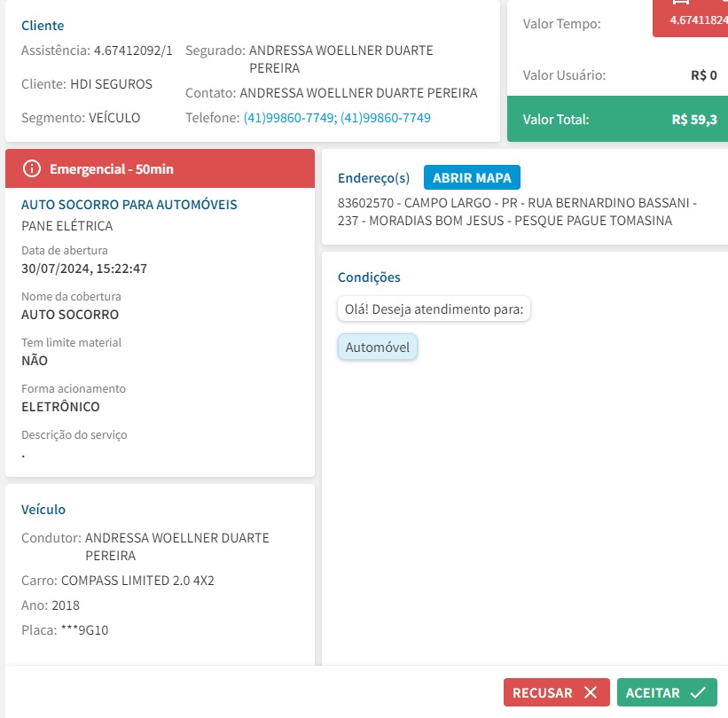Call second listed phone number after semicolon
This screenshot has height=718, width=728.
click(x=386, y=118)
